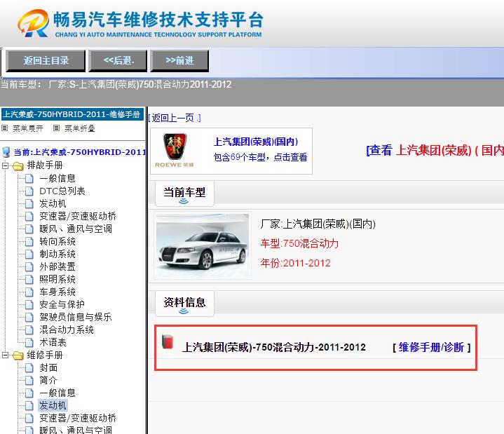Open 封面 under 维修手册

tap(48, 368)
